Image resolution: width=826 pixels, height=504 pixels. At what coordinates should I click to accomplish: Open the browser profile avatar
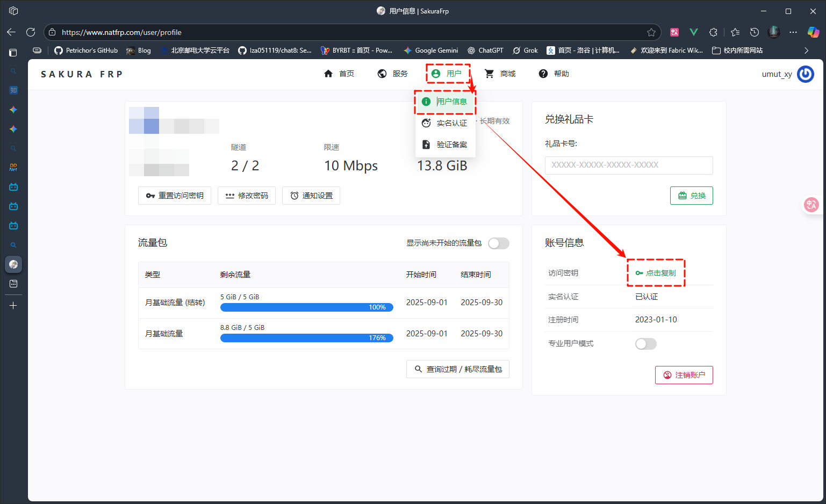click(x=774, y=32)
